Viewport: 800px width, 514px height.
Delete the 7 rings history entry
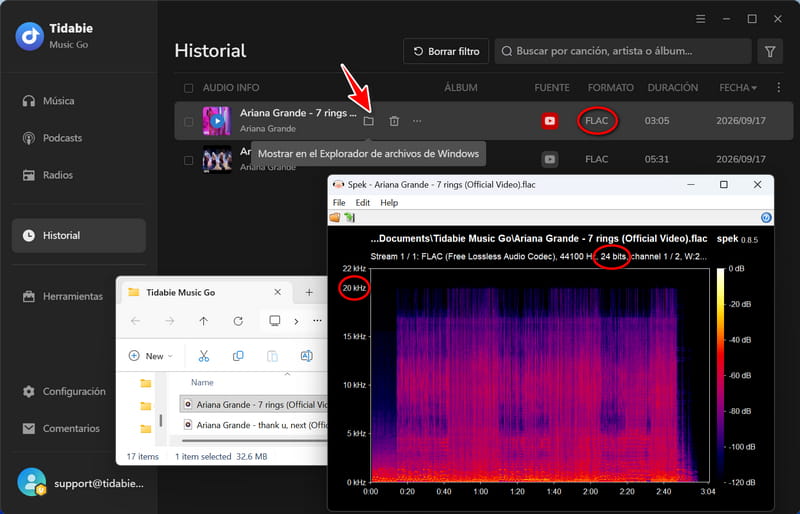(394, 121)
